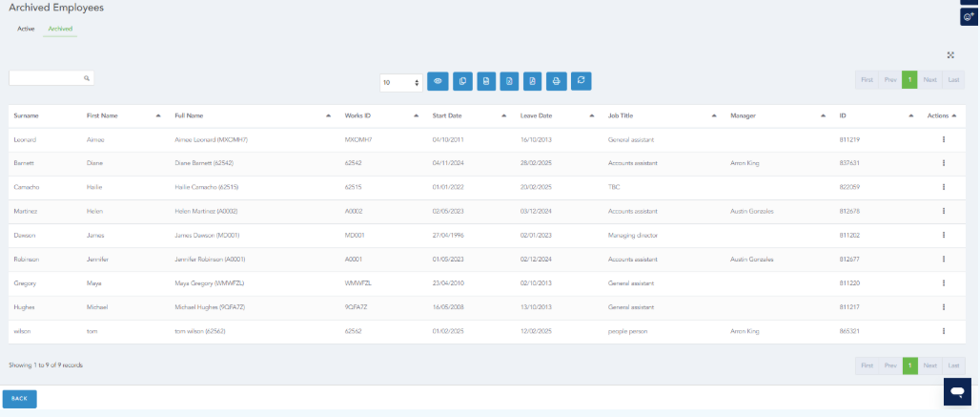
Task: Open actions menu for James Dawson
Action: (x=943, y=235)
